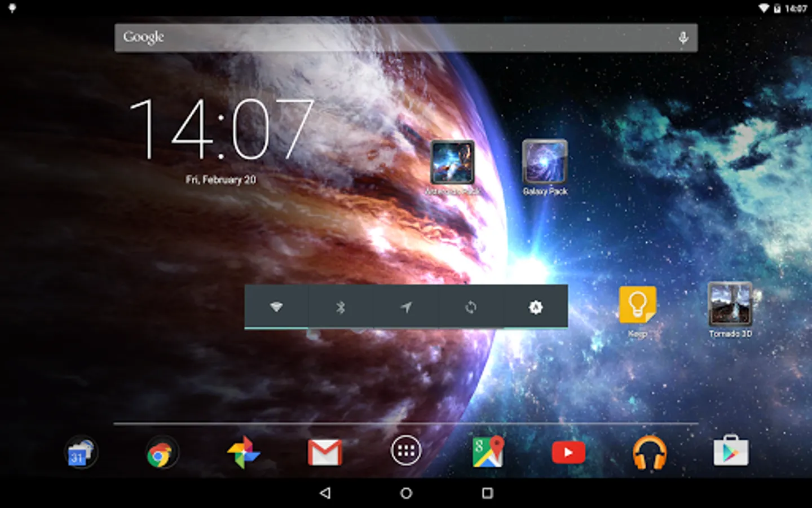Tap the Wi-Fi status bar icon

[764, 8]
